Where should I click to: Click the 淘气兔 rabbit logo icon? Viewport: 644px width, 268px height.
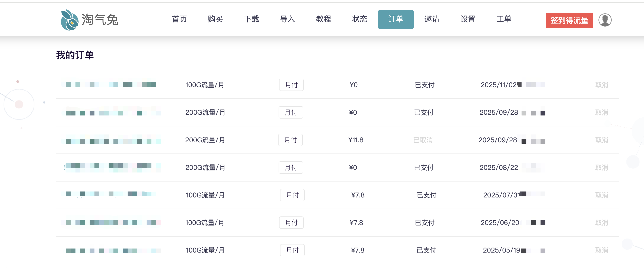click(70, 20)
